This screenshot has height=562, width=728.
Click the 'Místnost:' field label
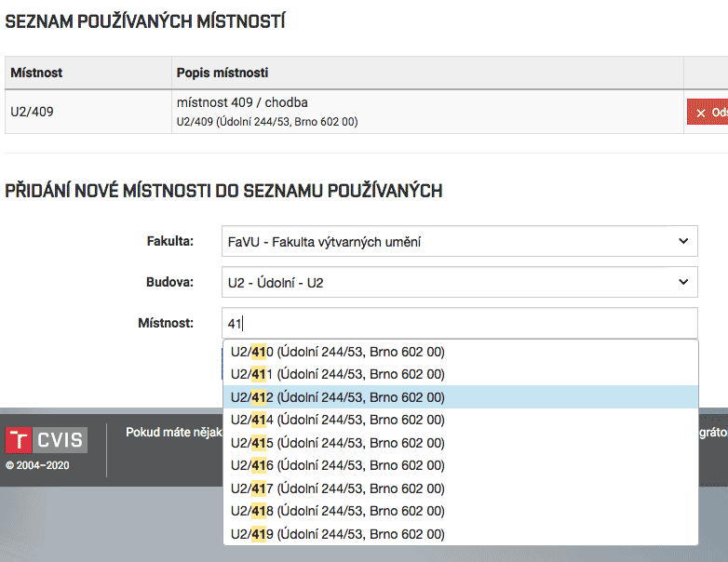pos(166,323)
